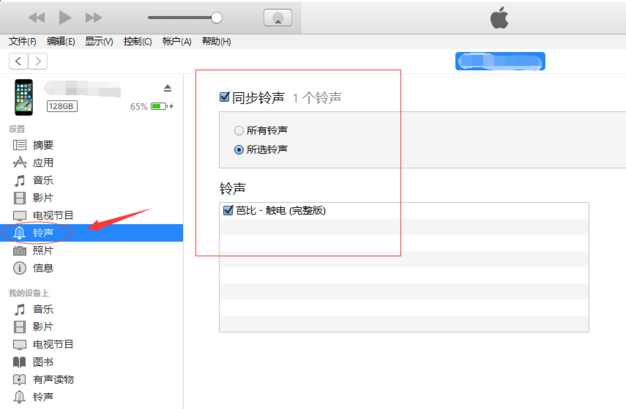Adjust the volume slider knob
The width and height of the screenshot is (626, 409).
click(217, 18)
